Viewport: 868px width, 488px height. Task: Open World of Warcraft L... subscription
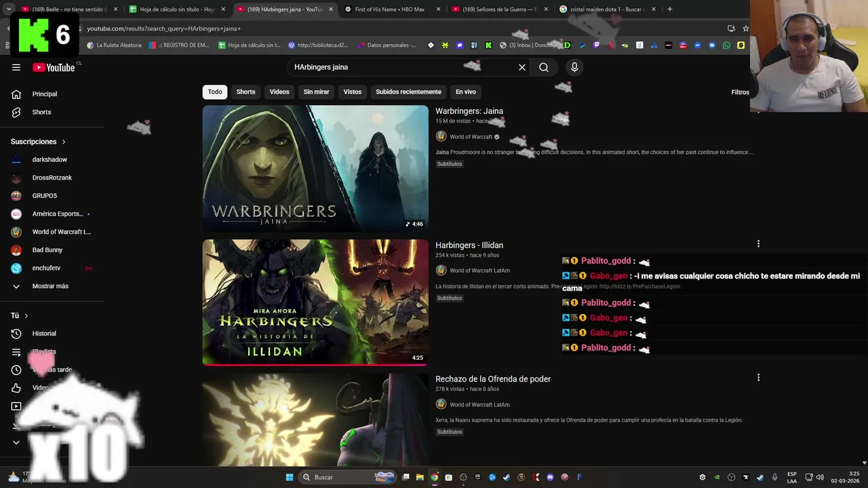(x=52, y=232)
